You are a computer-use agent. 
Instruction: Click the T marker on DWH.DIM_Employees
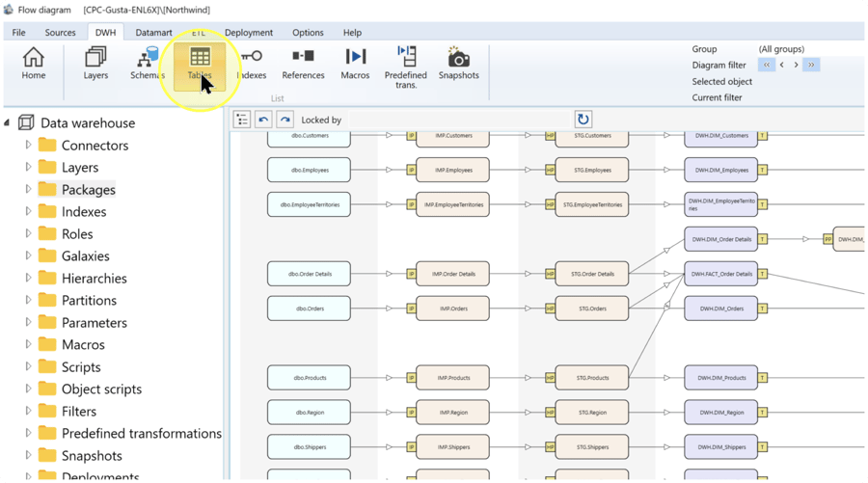tap(762, 170)
